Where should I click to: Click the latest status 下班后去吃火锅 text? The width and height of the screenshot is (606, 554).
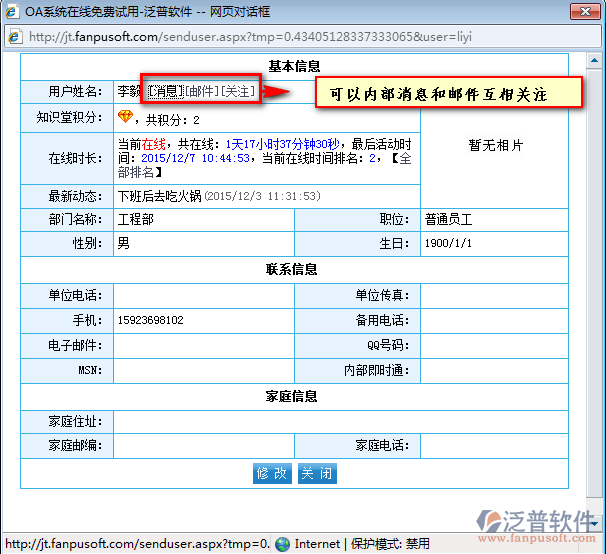(x=160, y=196)
